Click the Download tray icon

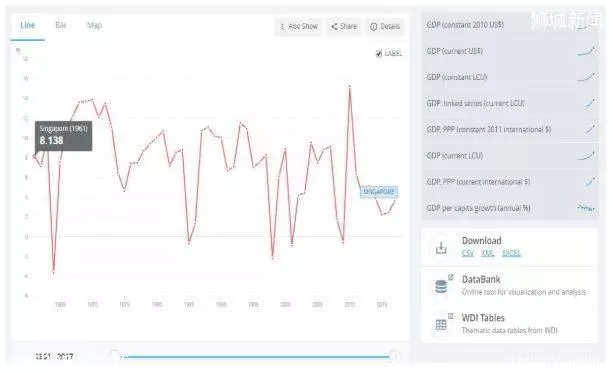[x=441, y=247]
